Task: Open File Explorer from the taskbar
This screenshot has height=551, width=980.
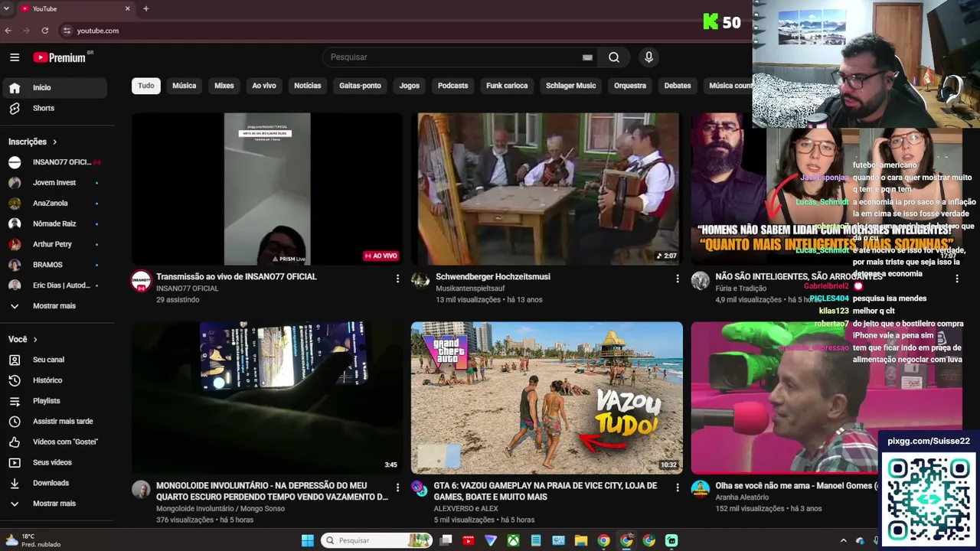Action: pos(581,540)
